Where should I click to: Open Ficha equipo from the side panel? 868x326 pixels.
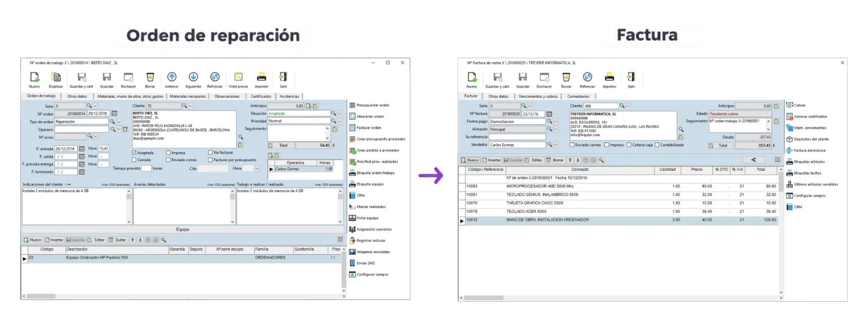[364, 218]
